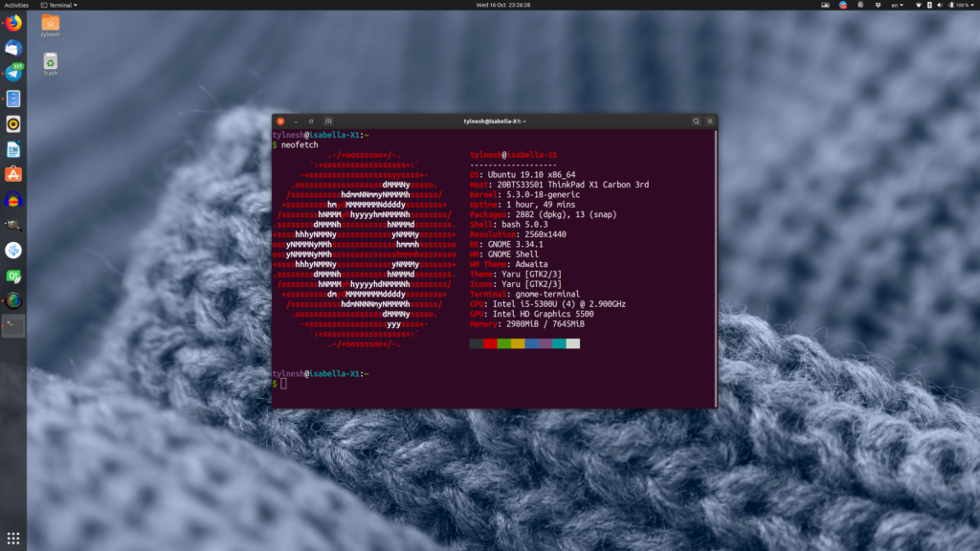The image size is (980, 551).
Task: Click the 'DE: GNOME 3.34.1' line
Action: pyautogui.click(x=506, y=245)
